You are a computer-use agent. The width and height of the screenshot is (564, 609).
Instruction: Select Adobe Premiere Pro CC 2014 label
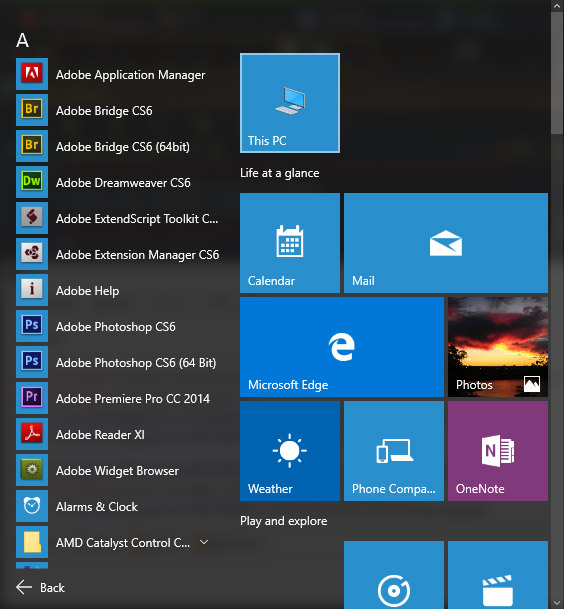(x=133, y=398)
